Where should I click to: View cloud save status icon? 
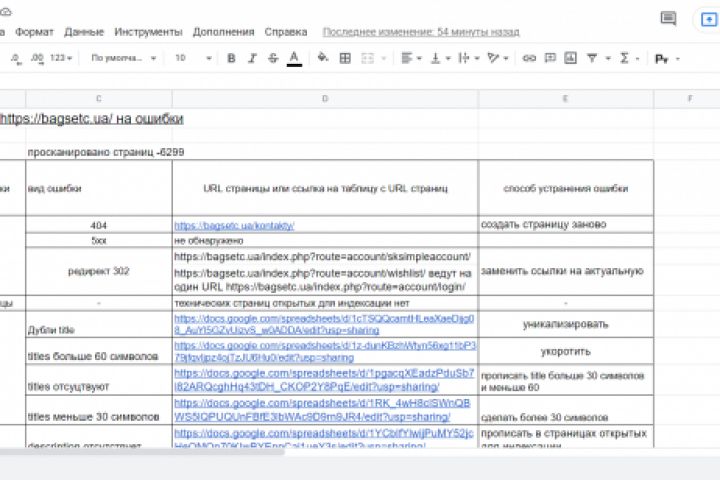pos(6,11)
